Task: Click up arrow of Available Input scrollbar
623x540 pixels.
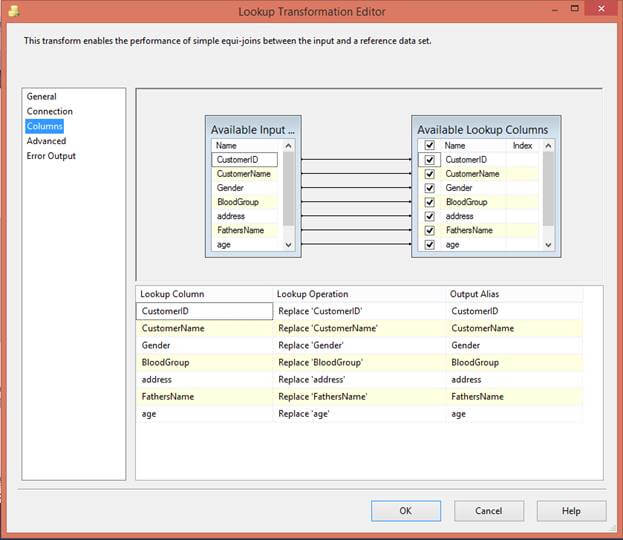Action: coord(288,146)
